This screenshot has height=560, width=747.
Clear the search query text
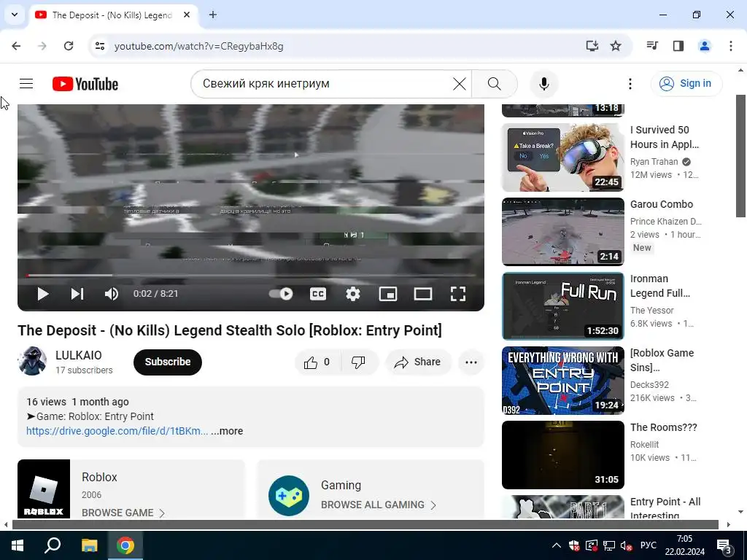pos(460,84)
